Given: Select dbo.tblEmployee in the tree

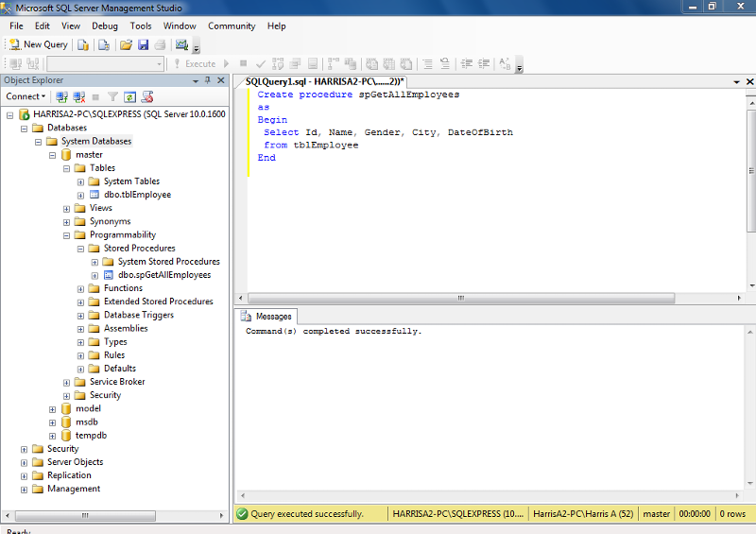Looking at the screenshot, I should [137, 195].
